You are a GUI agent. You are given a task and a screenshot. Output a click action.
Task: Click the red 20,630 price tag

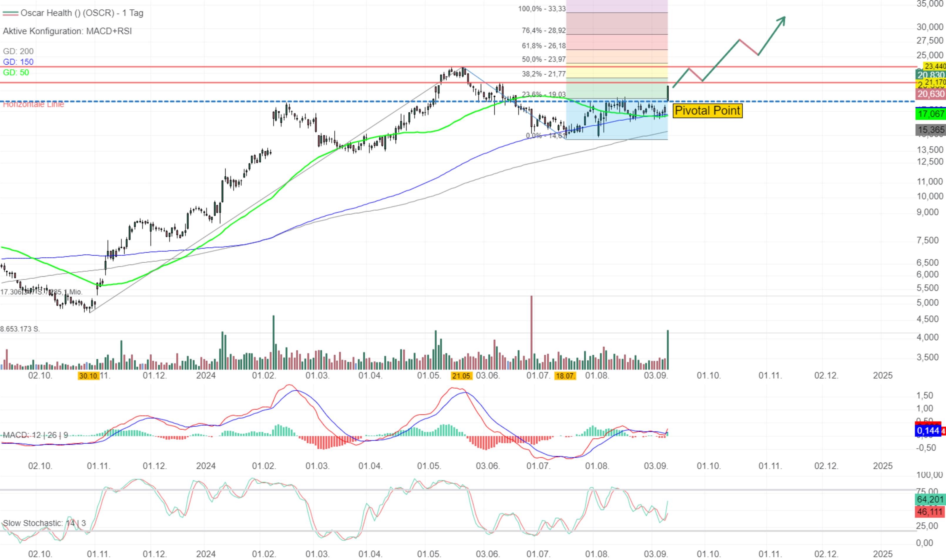pos(930,94)
